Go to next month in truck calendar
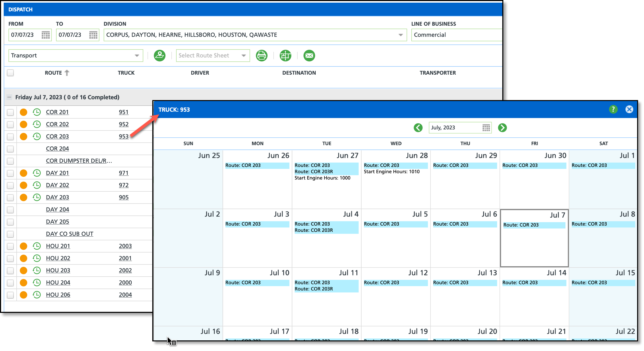 click(x=502, y=128)
